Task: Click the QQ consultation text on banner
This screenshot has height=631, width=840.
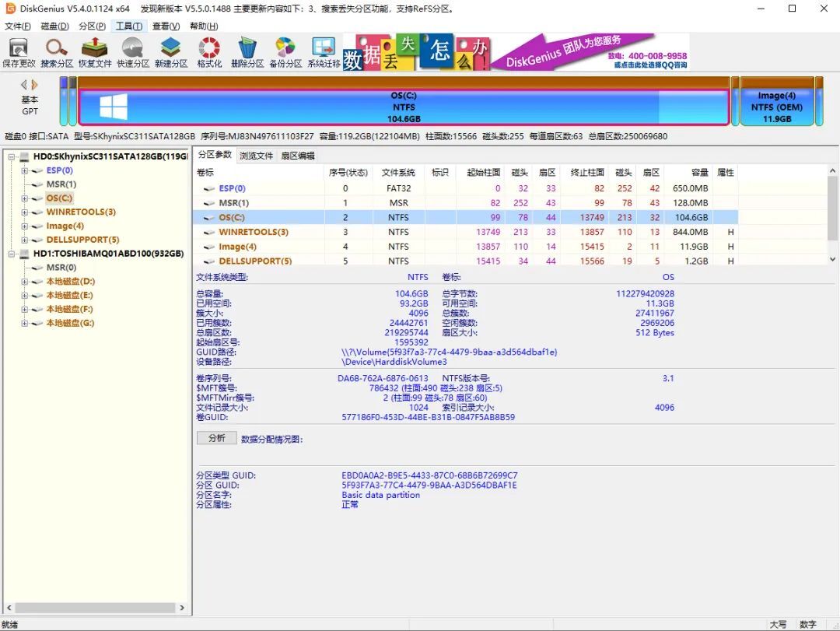Action: tap(649, 65)
